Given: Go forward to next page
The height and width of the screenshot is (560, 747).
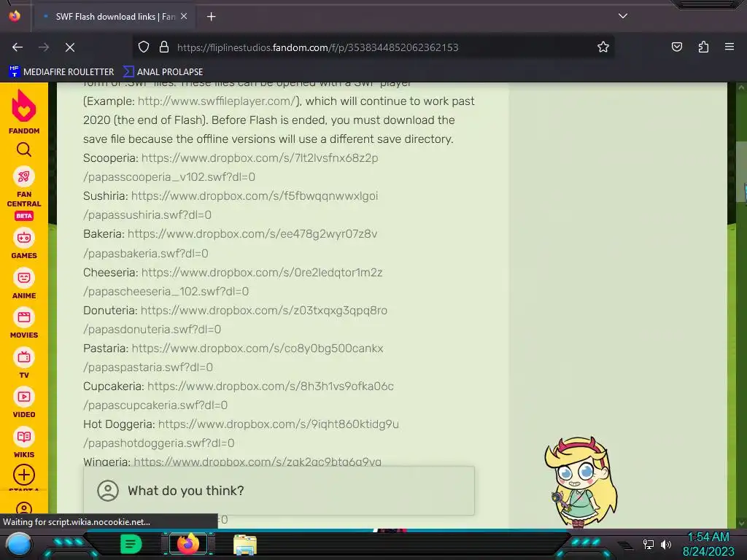Looking at the screenshot, I should coord(44,47).
